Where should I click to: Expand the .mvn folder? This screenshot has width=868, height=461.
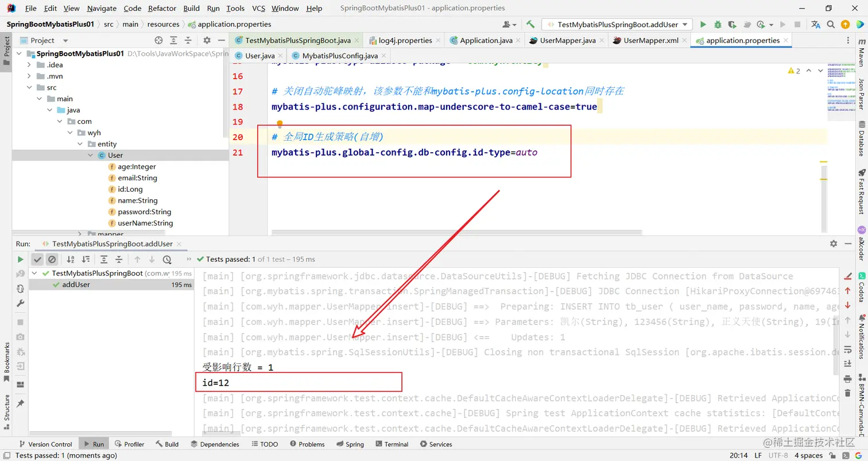tap(29, 76)
